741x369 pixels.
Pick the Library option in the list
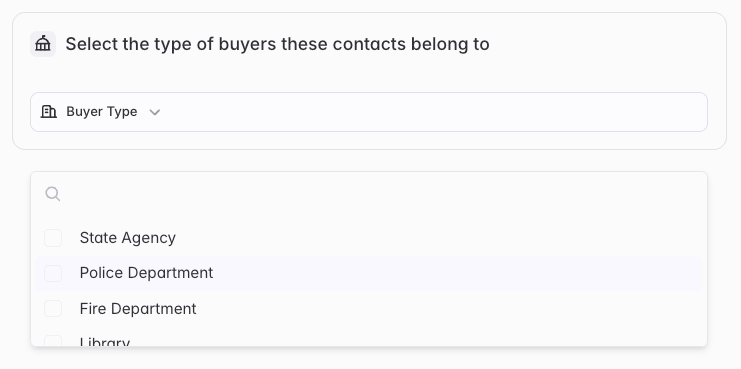369,339
